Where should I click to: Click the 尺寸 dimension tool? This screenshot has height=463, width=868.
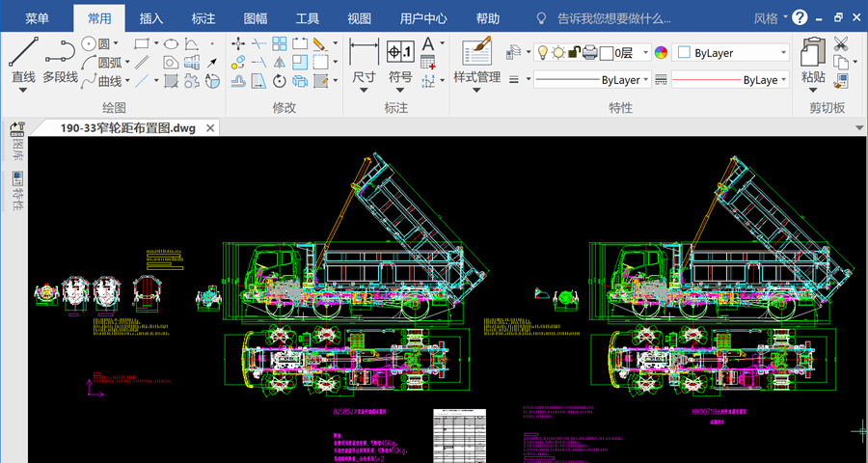click(x=364, y=60)
